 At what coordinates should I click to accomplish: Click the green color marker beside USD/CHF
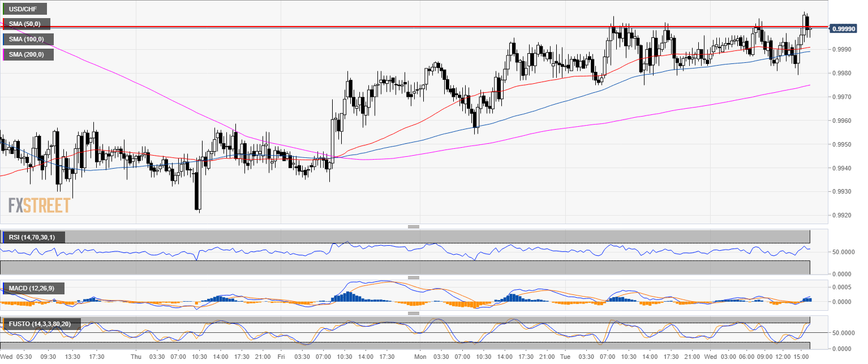[3, 9]
